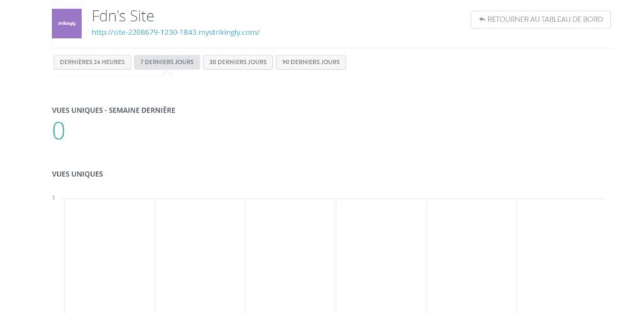This screenshot has height=314, width=644.
Task: Click the Vues uniques chart heading
Action: (77, 174)
